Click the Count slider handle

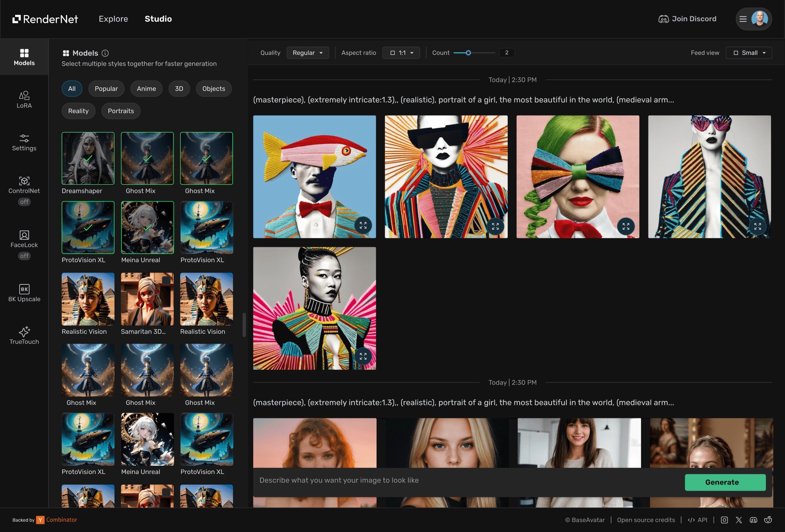tap(468, 53)
